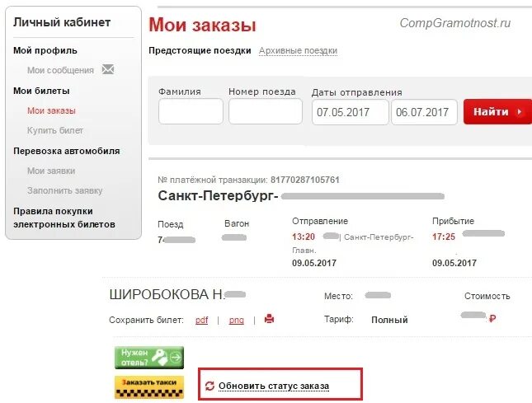
Task: Open "Заполнить заявку" sidebar item
Action: tap(64, 190)
